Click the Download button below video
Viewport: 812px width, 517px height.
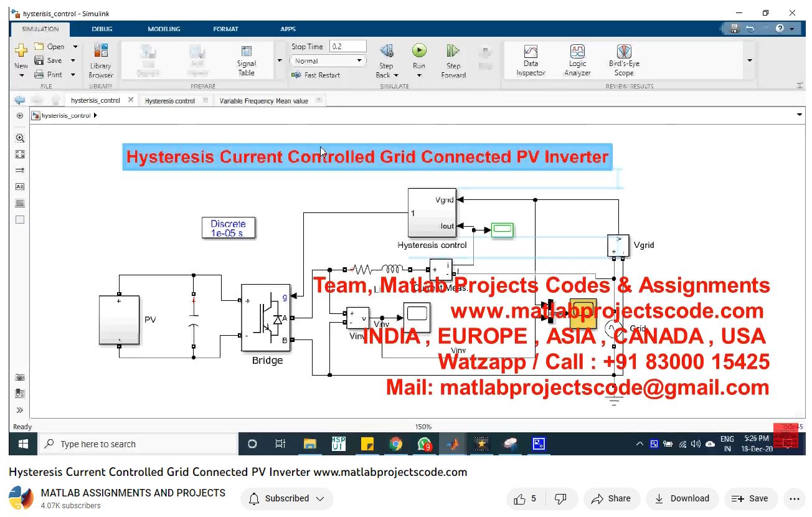(x=682, y=498)
